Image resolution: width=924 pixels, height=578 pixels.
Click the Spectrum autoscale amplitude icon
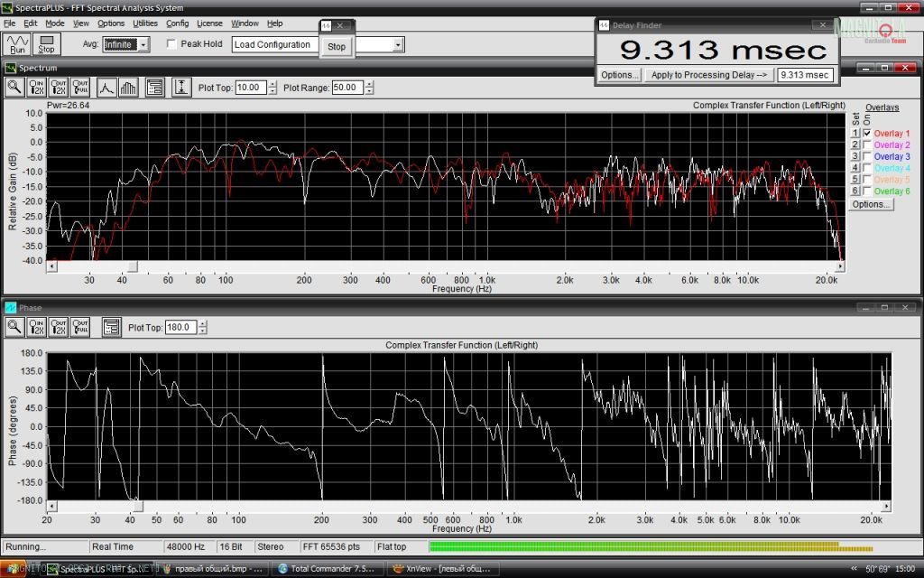click(181, 88)
